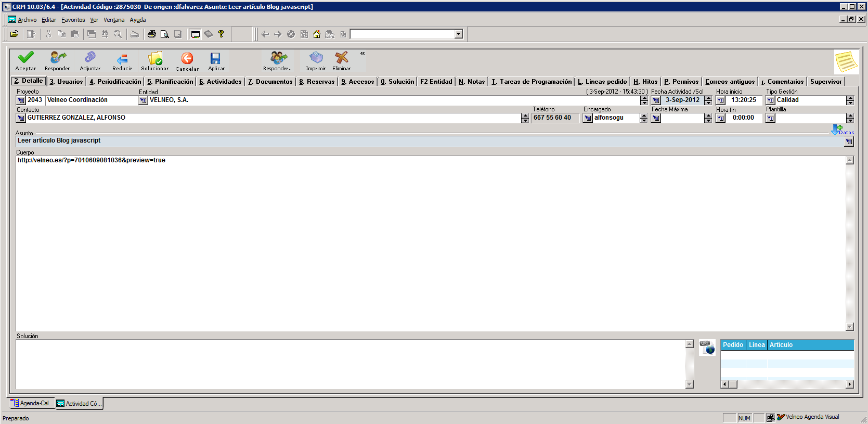Click the Solucionar icon
The width and height of the screenshot is (868, 424).
(154, 58)
